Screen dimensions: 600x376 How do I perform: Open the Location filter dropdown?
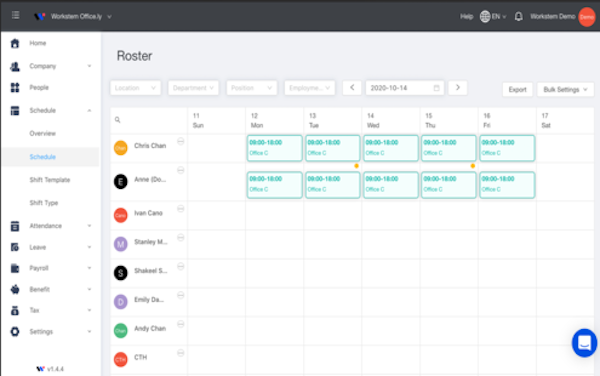coord(135,88)
